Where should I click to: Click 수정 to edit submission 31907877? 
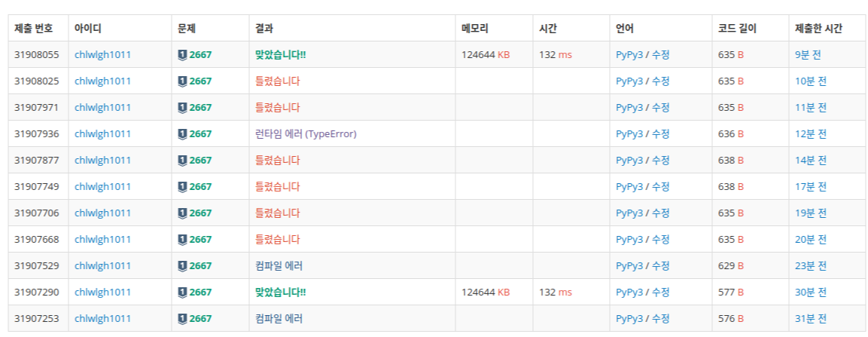point(660,160)
